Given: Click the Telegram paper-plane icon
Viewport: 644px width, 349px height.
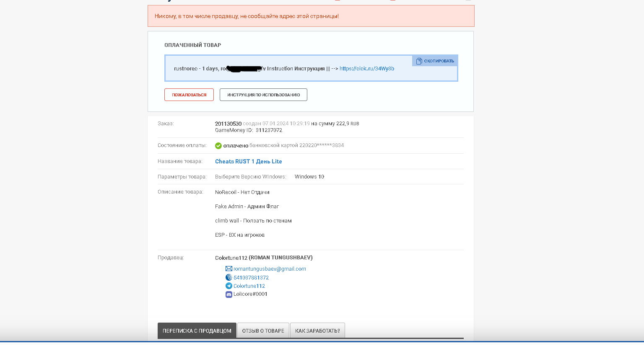Looking at the screenshot, I should [x=229, y=286].
